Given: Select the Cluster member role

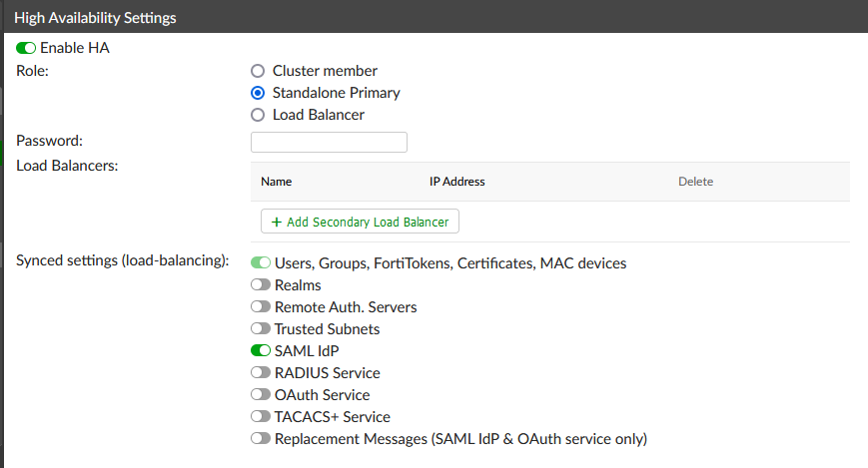Looking at the screenshot, I should tap(258, 71).
